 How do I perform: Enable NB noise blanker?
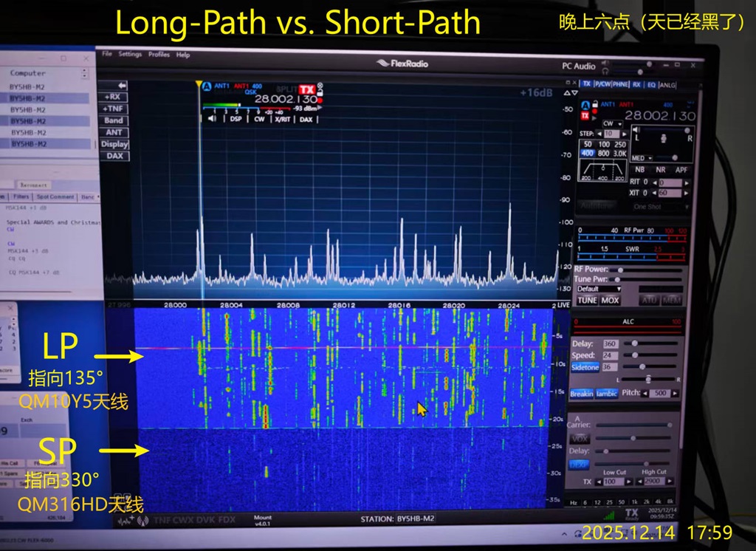coord(639,169)
